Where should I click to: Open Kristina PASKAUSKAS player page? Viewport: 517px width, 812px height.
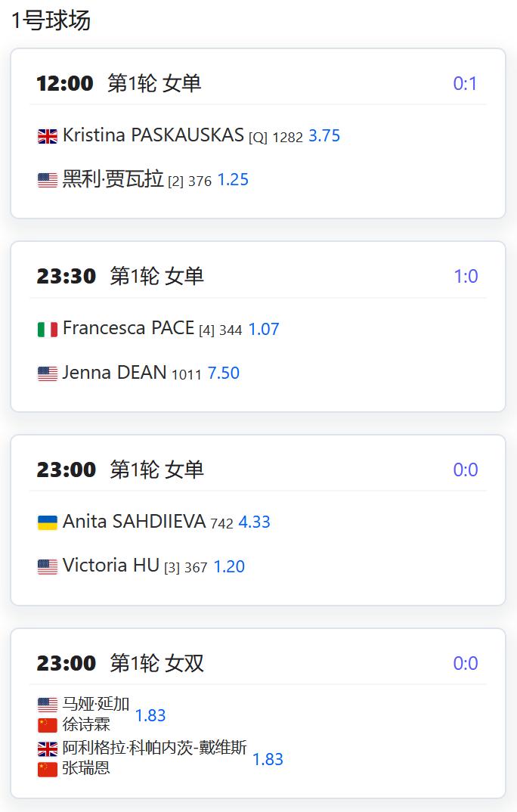click(153, 135)
